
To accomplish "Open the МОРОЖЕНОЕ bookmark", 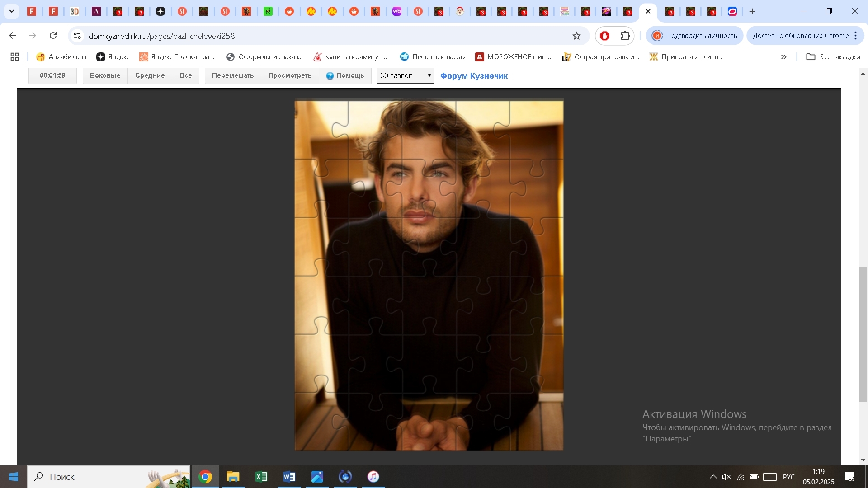I will (x=514, y=56).
